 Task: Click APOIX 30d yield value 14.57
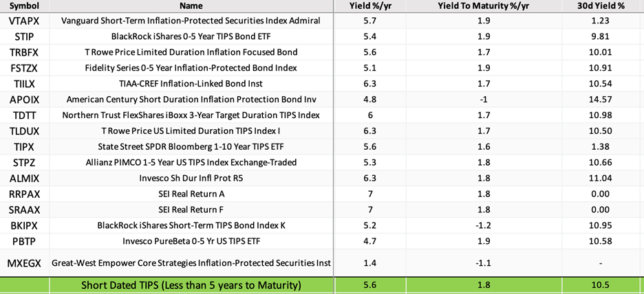pos(601,99)
